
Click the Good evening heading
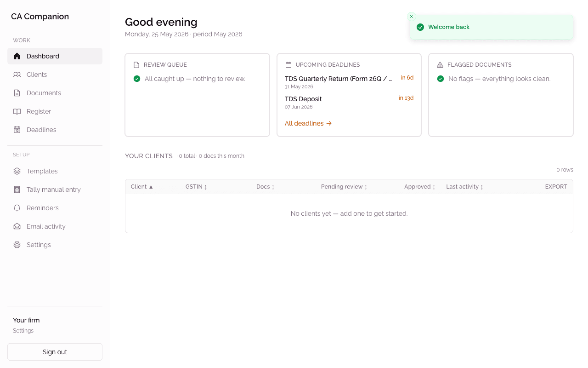coord(161,22)
